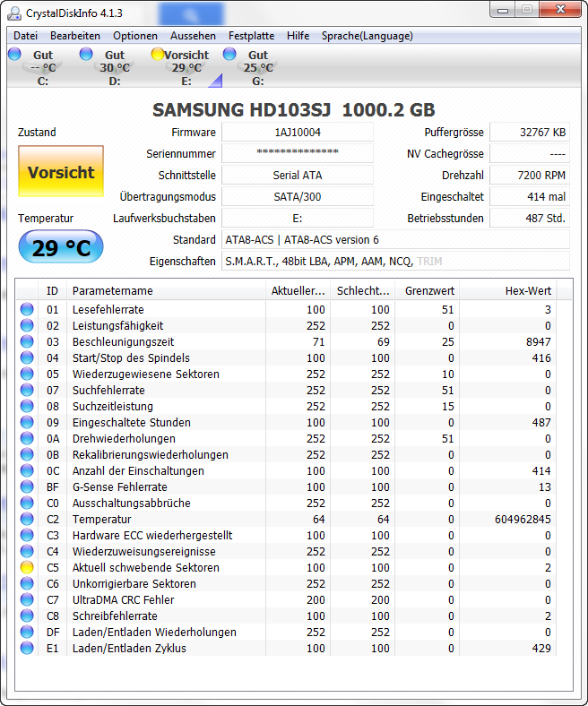Open the Datei menu

[x=25, y=36]
